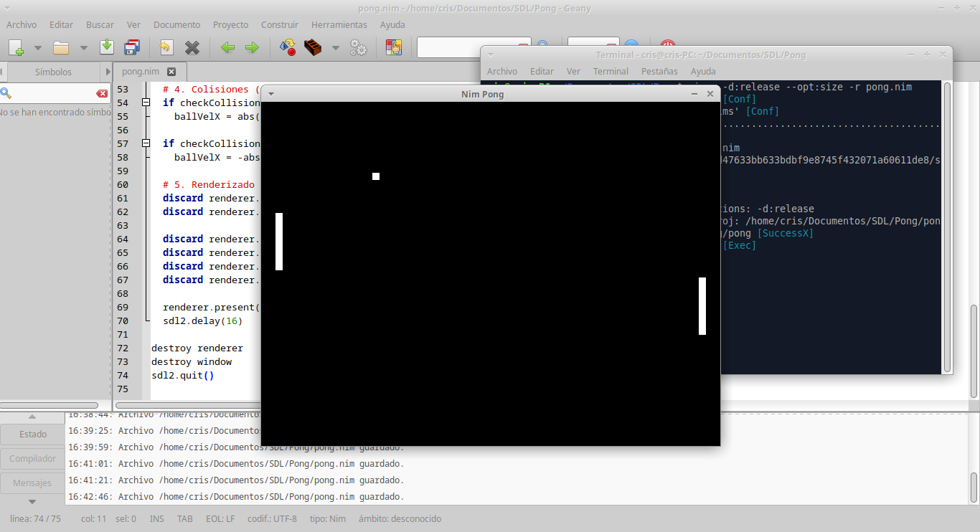The height and width of the screenshot is (532, 980).
Task: Click the '[SuccessX]' text in Terminal
Action: tap(786, 234)
